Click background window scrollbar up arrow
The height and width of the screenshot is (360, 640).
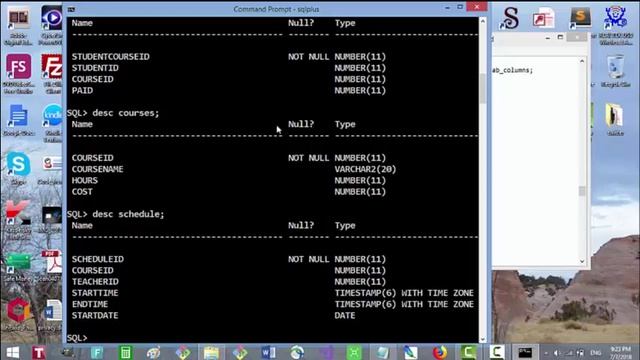(x=582, y=61)
